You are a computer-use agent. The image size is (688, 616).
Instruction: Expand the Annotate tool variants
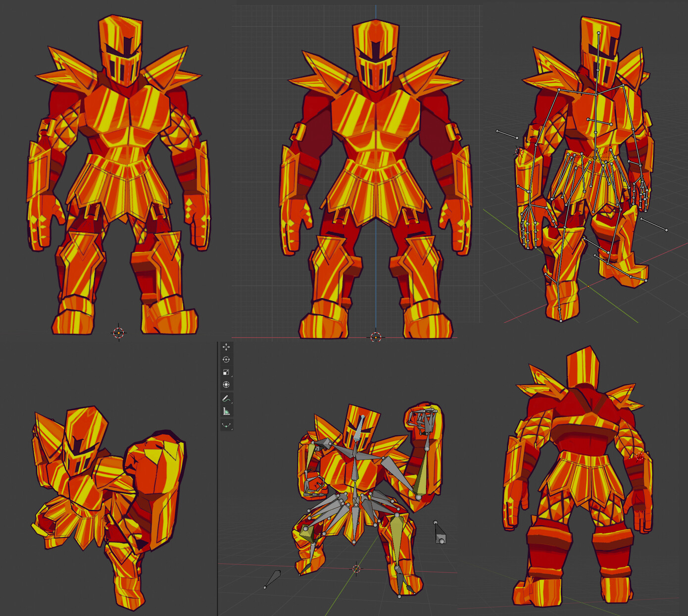pos(231,402)
